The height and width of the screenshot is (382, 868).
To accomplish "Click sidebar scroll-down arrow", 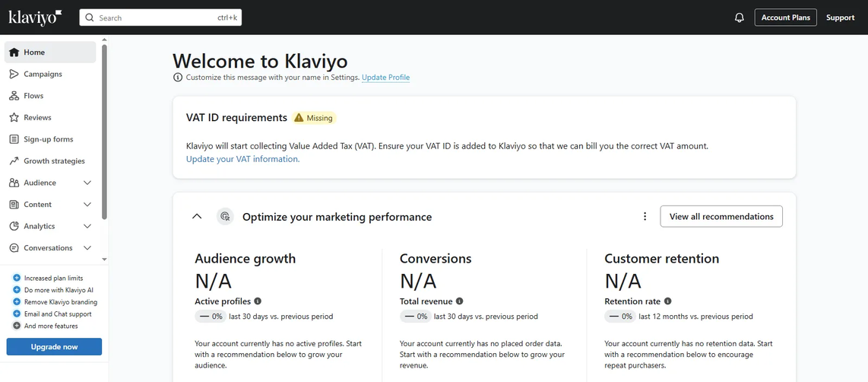I will (105, 259).
